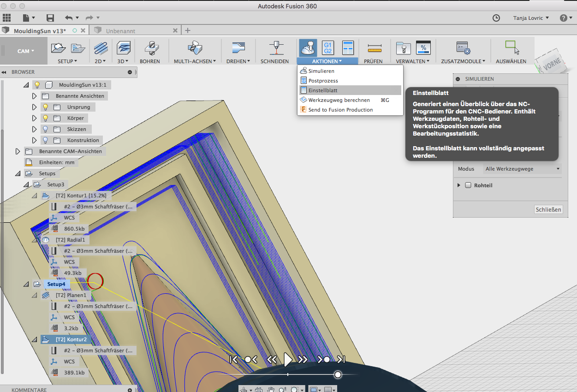Choose Simulieren from the Aktionen menu
This screenshot has width=577, height=392.
350,71
